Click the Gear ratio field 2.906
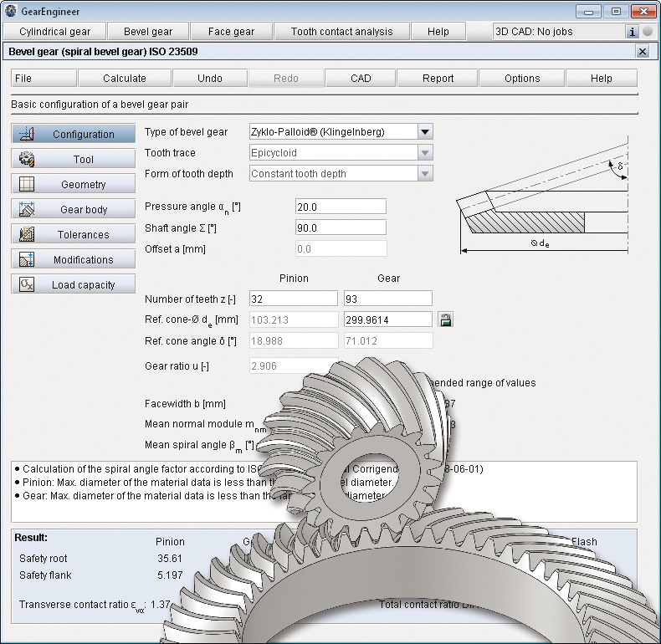 point(294,365)
